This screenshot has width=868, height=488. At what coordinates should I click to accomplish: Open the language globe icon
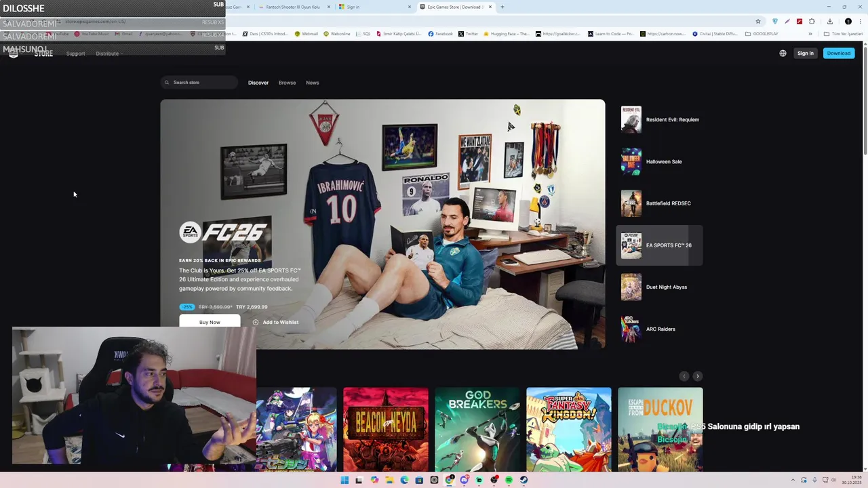point(783,54)
